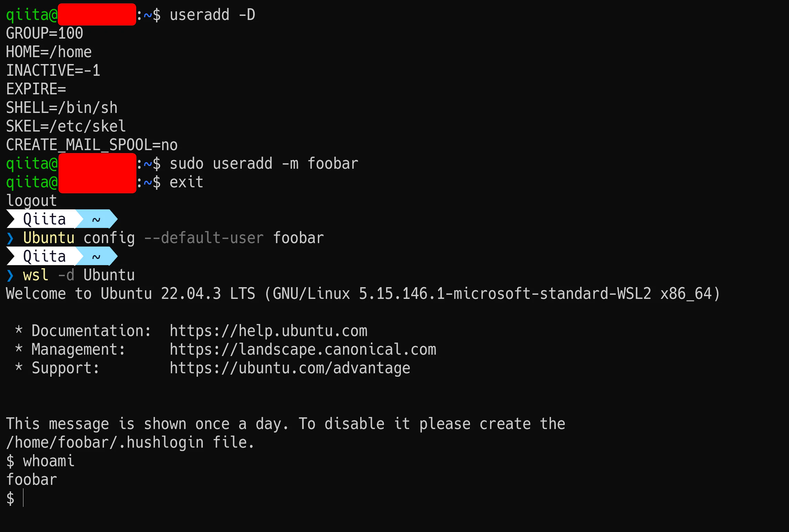Click the --default-user option text
This screenshot has width=789, height=532.
(204, 238)
